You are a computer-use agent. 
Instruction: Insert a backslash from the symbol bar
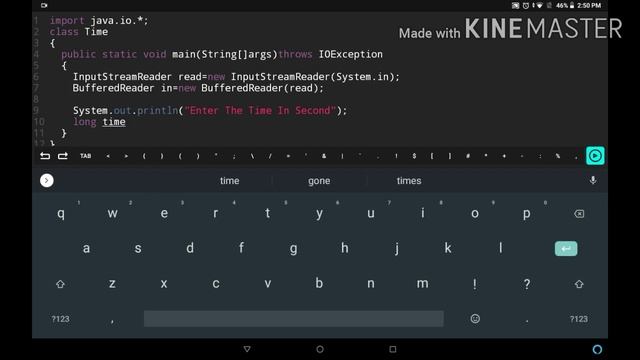pos(252,156)
